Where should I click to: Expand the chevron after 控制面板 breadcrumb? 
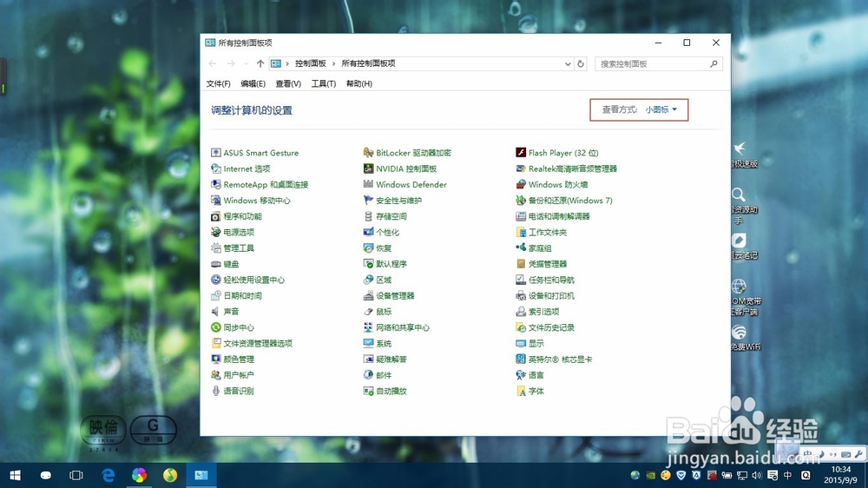333,63
